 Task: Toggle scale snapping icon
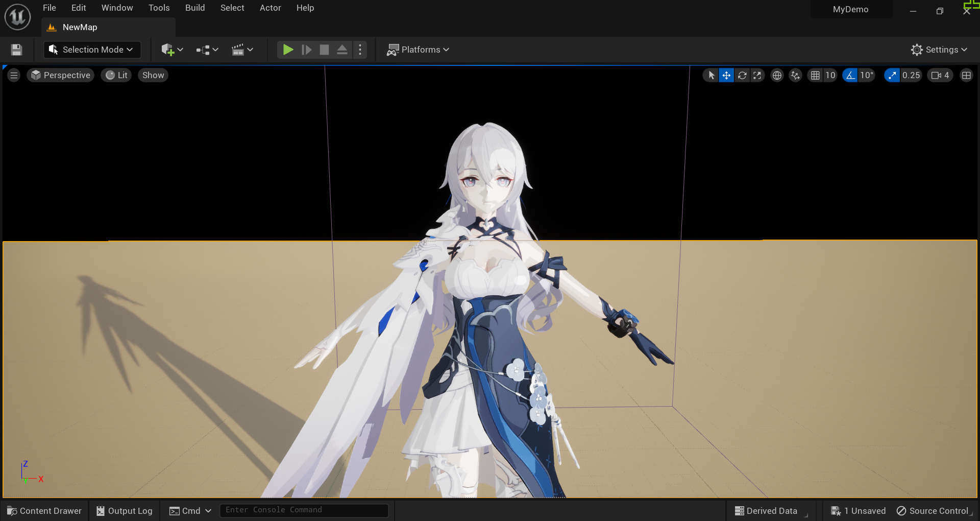pos(892,75)
